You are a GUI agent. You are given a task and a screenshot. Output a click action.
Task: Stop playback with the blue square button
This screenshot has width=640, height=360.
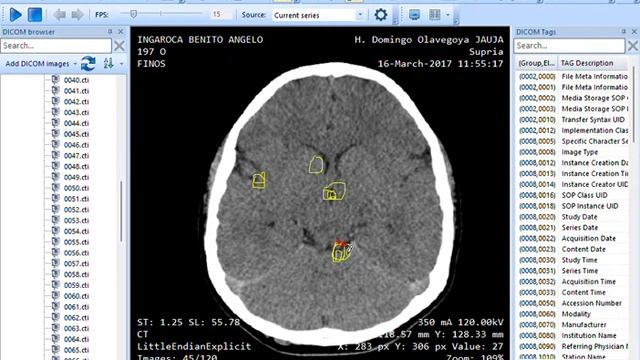(x=35, y=15)
